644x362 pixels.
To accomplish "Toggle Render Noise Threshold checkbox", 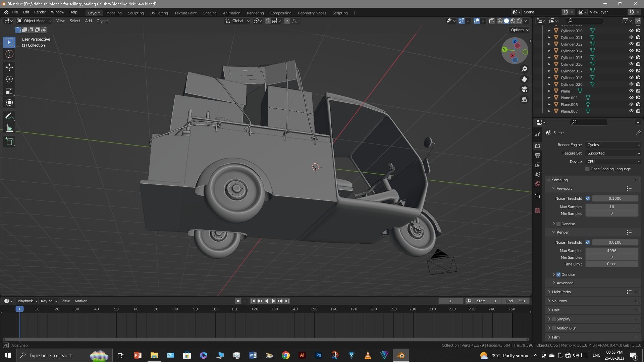I will pyautogui.click(x=588, y=242).
